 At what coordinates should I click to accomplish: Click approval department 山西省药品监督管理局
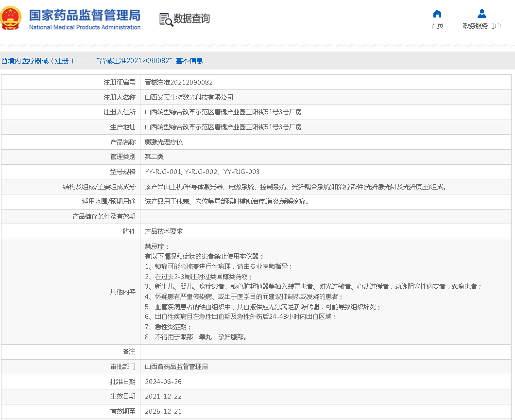tap(176, 366)
